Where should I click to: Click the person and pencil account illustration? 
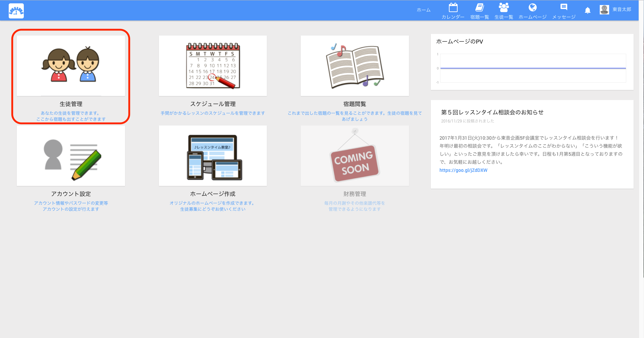tap(71, 156)
